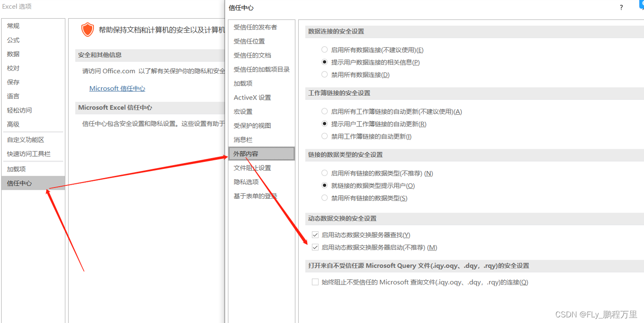Select 启用所有工作簿链接的自动更新 radio button
644x323 pixels.
tap(325, 111)
